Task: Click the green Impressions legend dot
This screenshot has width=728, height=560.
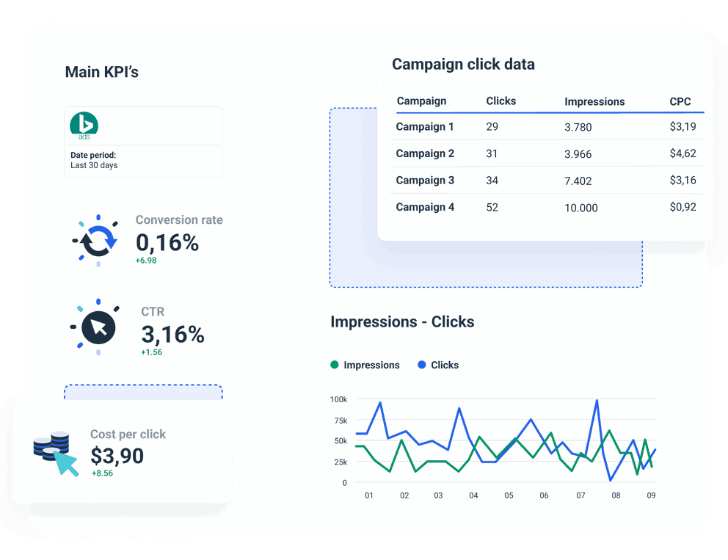Action: click(333, 365)
